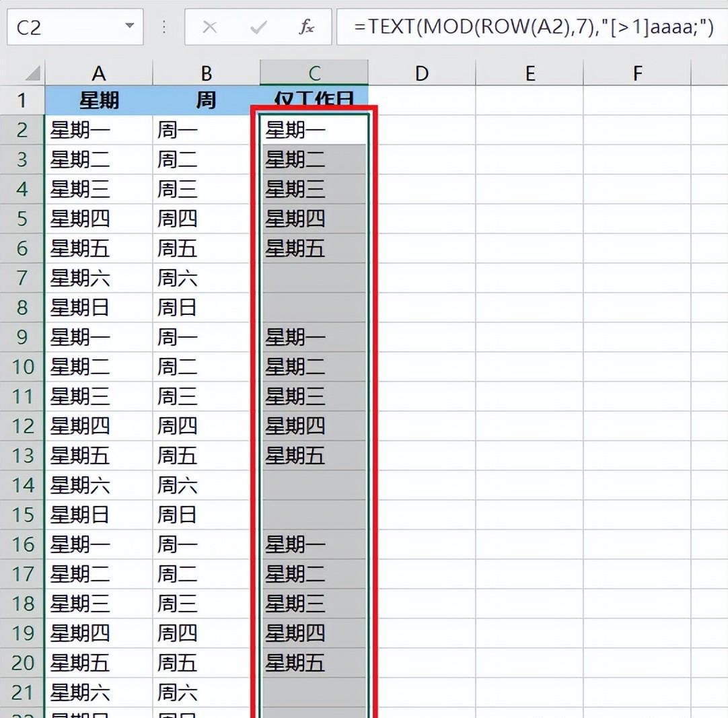Click cell C9 '星期一'
728x718 pixels.
coord(314,337)
